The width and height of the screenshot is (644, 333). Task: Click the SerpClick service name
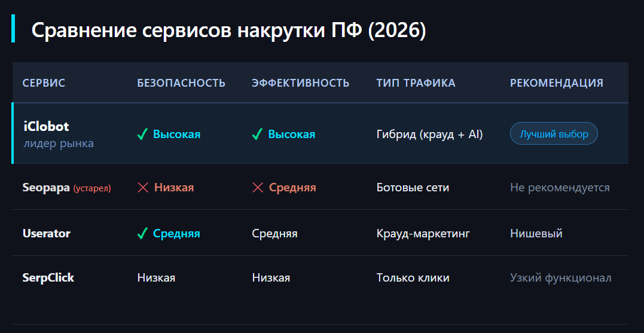pyautogui.click(x=48, y=277)
